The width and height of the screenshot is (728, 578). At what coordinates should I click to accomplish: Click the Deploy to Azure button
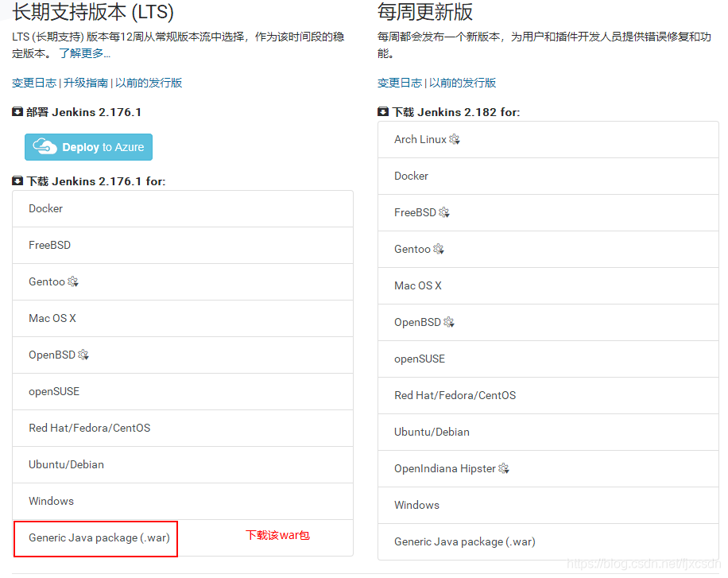click(88, 147)
